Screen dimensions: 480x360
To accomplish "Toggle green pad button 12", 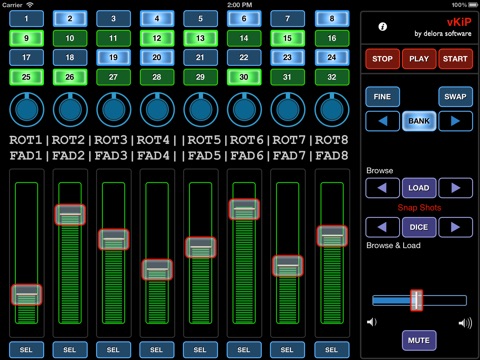I will pyautogui.click(x=157, y=38).
